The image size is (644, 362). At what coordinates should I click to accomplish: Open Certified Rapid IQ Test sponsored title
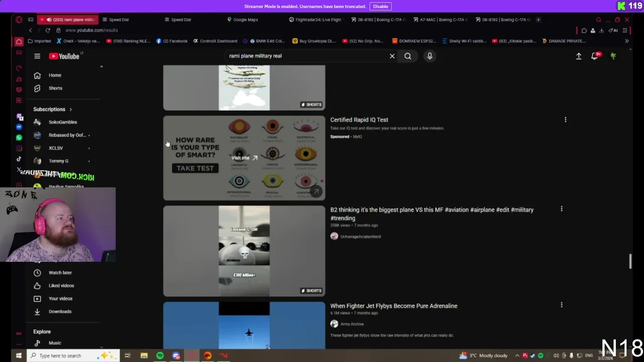click(x=359, y=120)
